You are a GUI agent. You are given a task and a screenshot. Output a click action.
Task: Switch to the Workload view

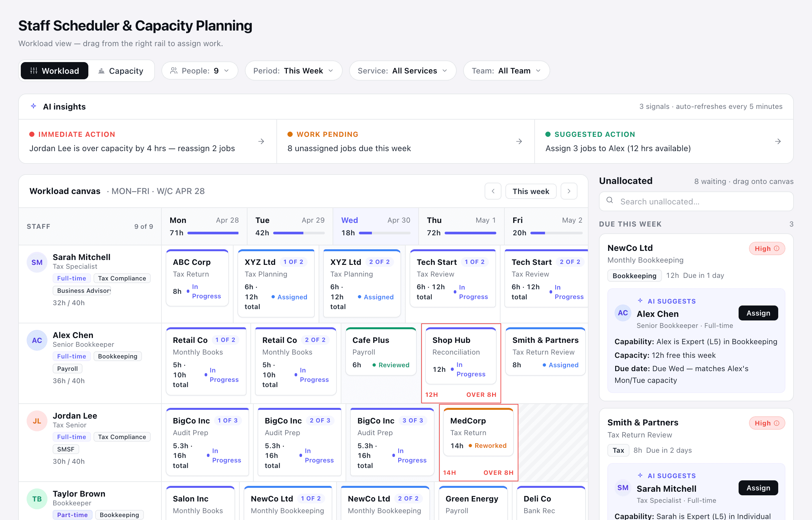pos(54,71)
